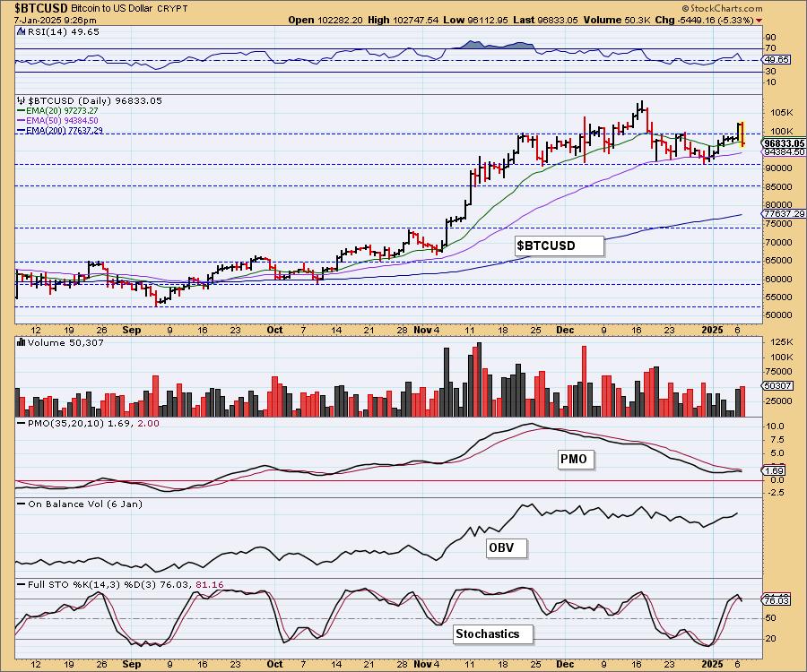Click the line marker before PMO(35,20,10)
This screenshot has height=672, width=807.
point(22,424)
